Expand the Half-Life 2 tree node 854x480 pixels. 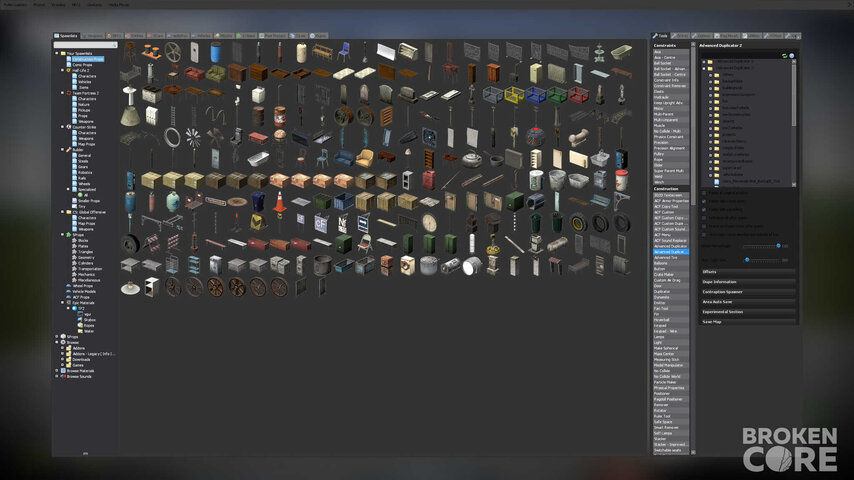coord(62,70)
